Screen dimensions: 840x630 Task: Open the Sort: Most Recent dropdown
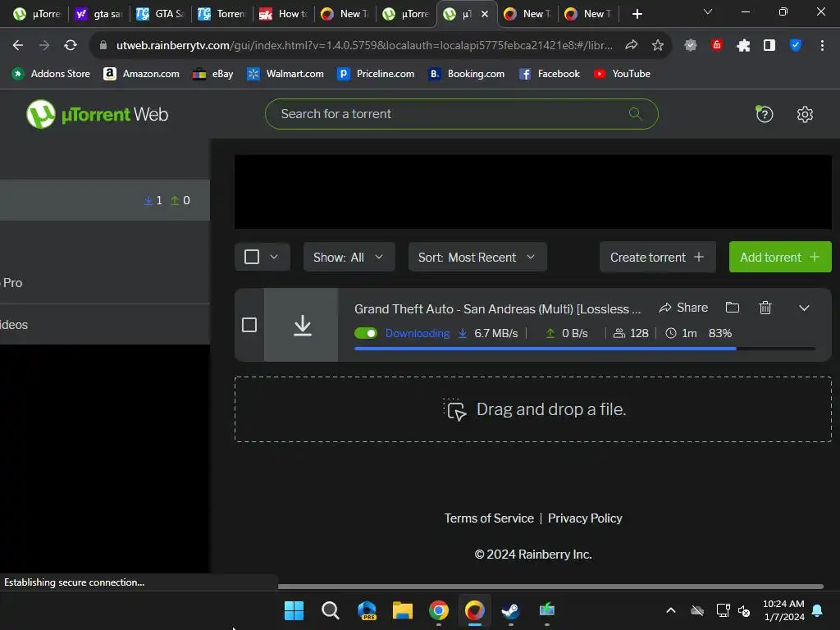click(477, 257)
